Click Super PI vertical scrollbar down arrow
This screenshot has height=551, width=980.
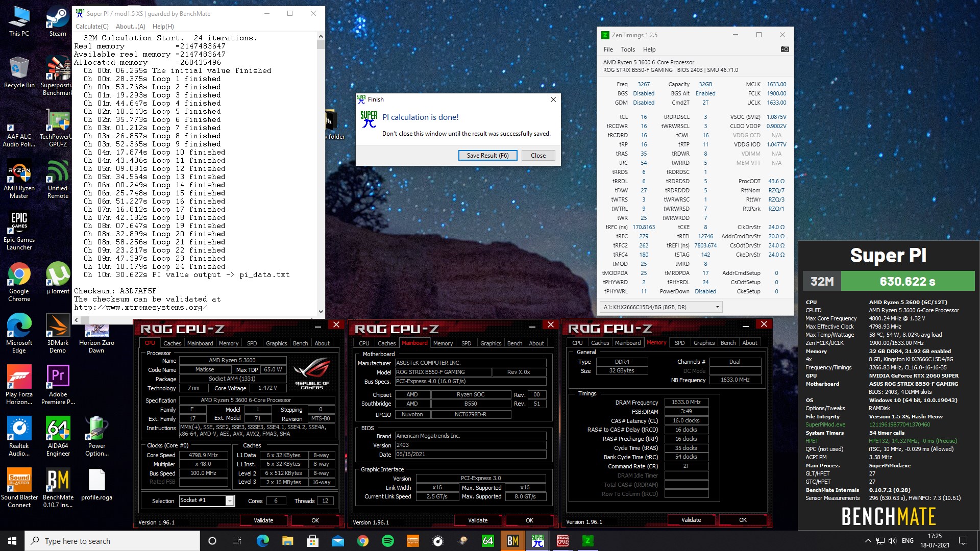tap(321, 312)
